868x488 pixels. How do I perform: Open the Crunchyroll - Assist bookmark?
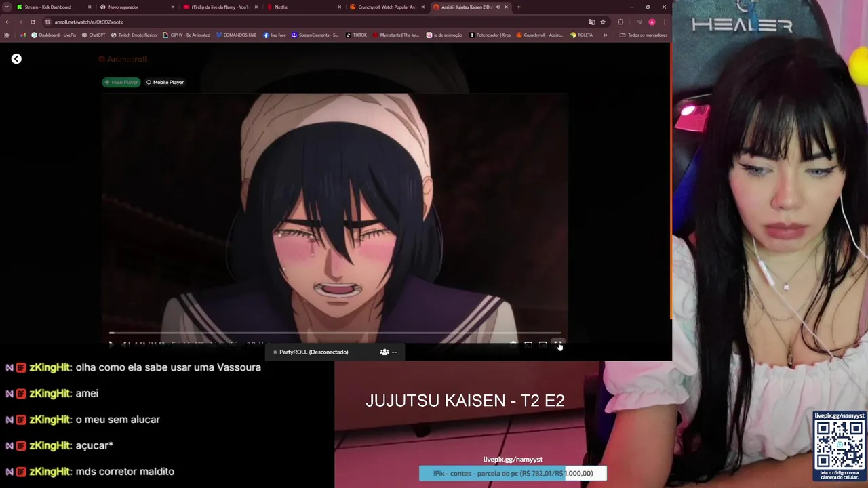click(540, 35)
